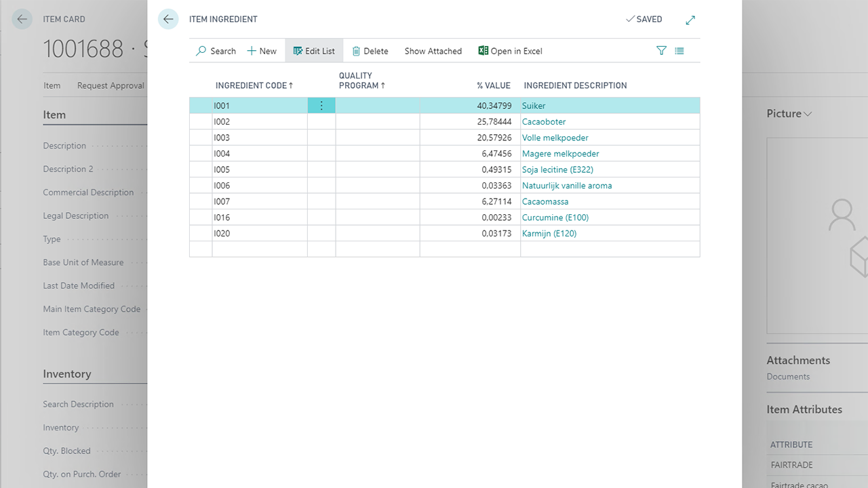Toggle the list view layout icon

pyautogui.click(x=679, y=51)
